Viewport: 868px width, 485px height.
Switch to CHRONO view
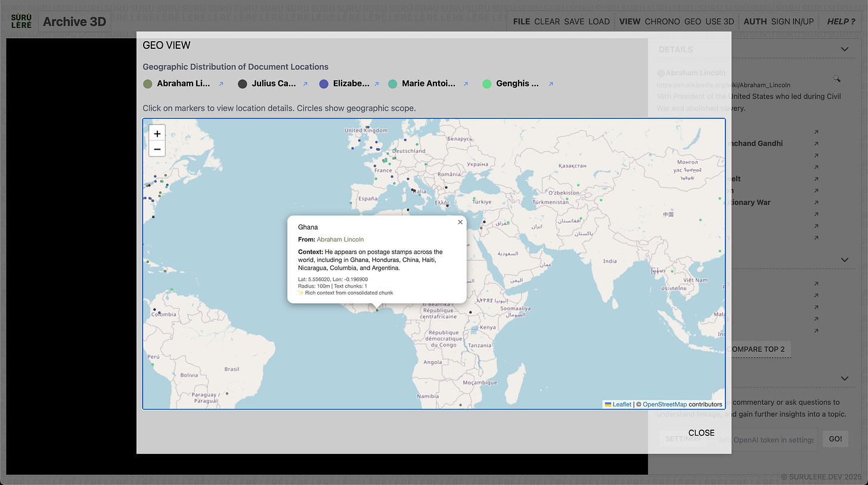(662, 21)
